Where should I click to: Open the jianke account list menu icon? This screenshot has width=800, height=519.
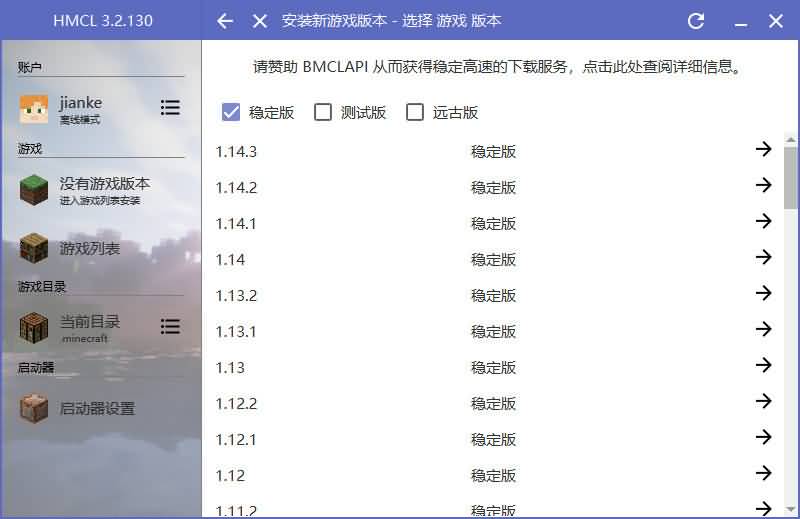coord(170,108)
